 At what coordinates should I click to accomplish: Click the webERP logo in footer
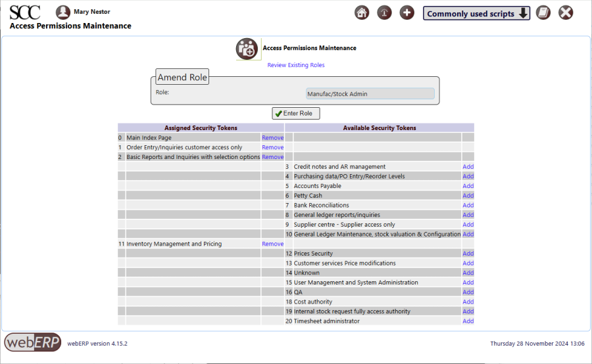pos(32,342)
